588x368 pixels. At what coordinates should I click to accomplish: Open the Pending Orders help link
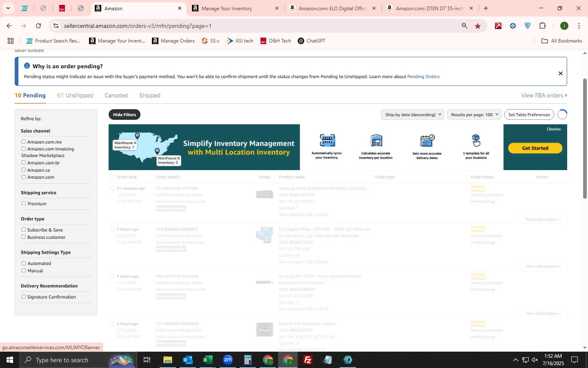[423, 76]
